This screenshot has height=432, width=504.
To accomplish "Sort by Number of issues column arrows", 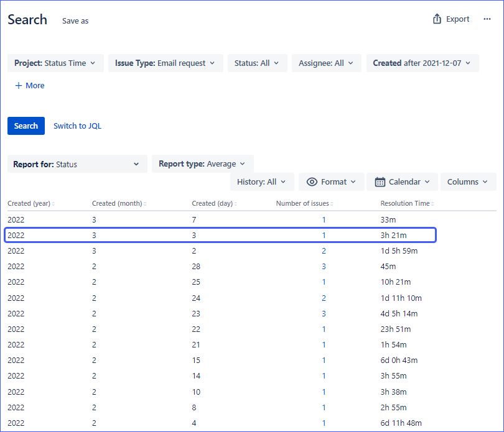I will 332,204.
